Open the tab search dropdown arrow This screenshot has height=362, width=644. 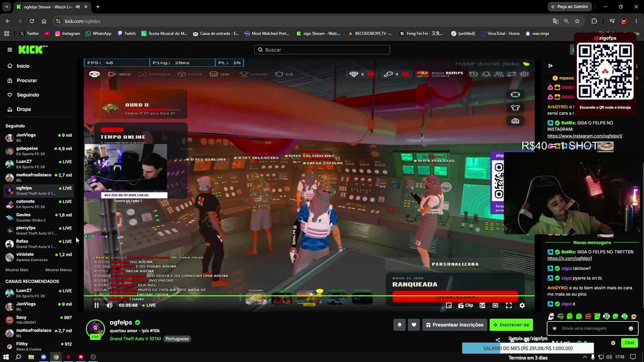(7, 7)
